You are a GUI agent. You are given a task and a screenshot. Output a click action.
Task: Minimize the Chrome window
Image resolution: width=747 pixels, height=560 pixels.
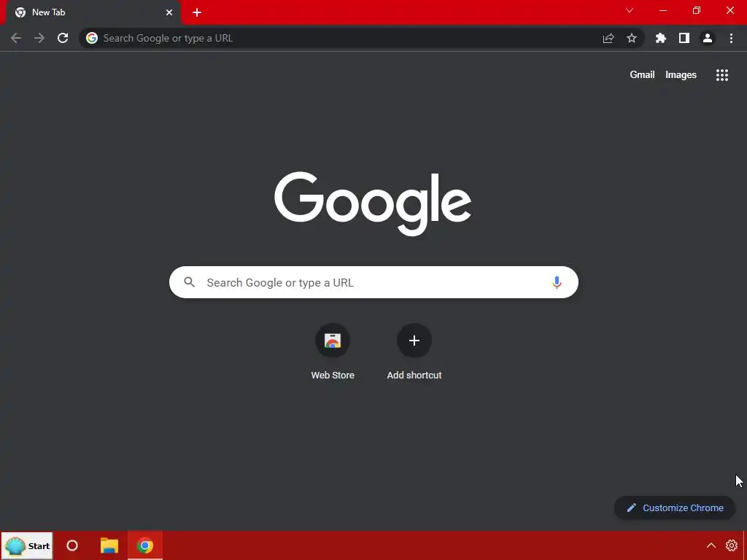click(663, 10)
